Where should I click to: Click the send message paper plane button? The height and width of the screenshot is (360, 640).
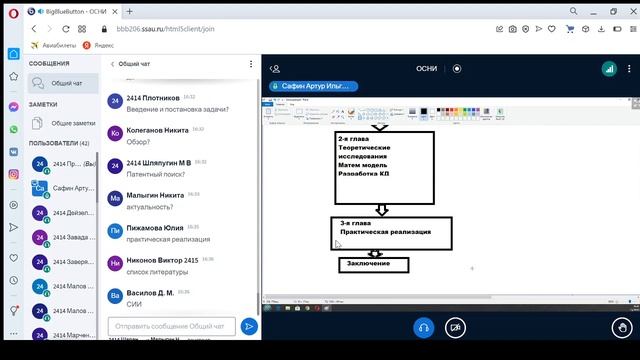[x=249, y=327]
